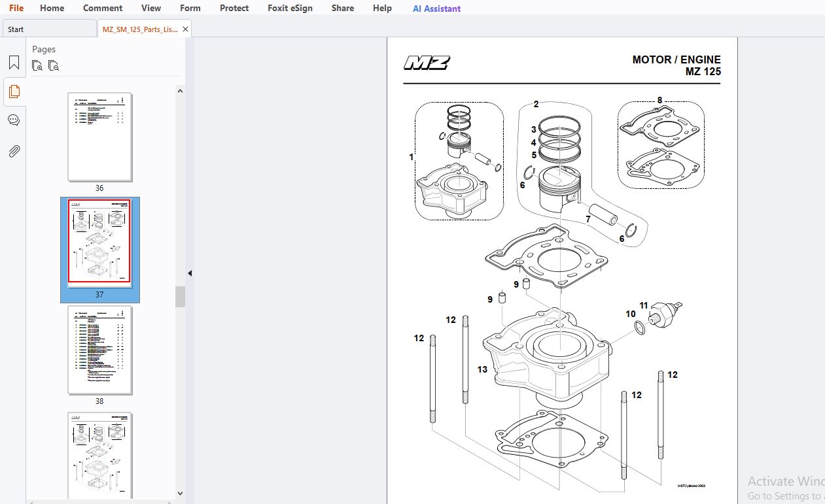Open the Help ribbon tab

click(382, 8)
